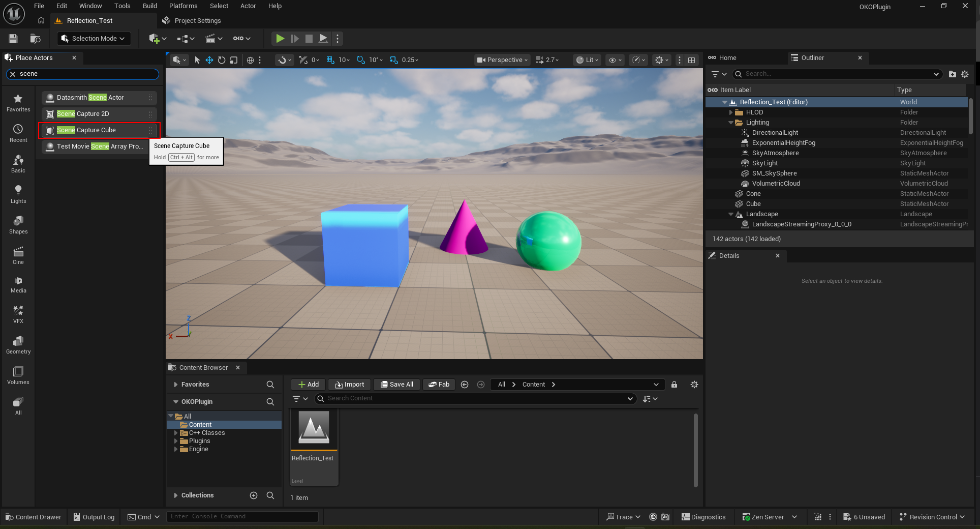
Task: Open the grid snap value 10 dropdown
Action: (x=345, y=60)
